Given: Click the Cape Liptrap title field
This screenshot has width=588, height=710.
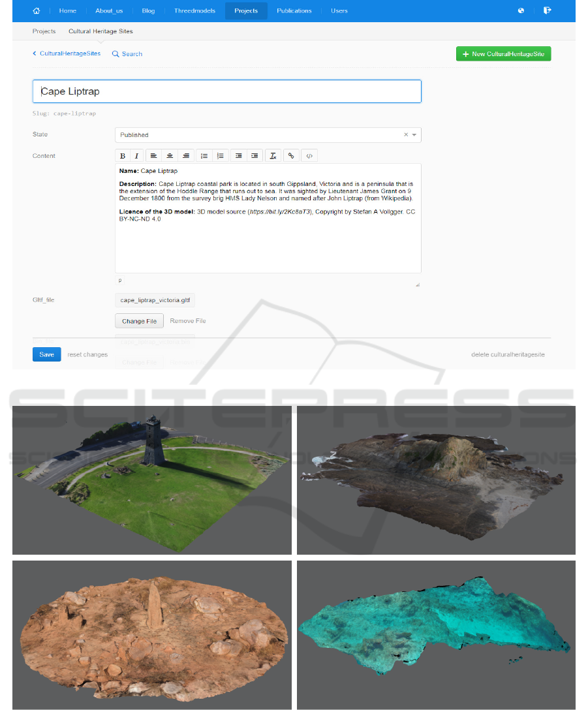Looking at the screenshot, I should tap(226, 91).
